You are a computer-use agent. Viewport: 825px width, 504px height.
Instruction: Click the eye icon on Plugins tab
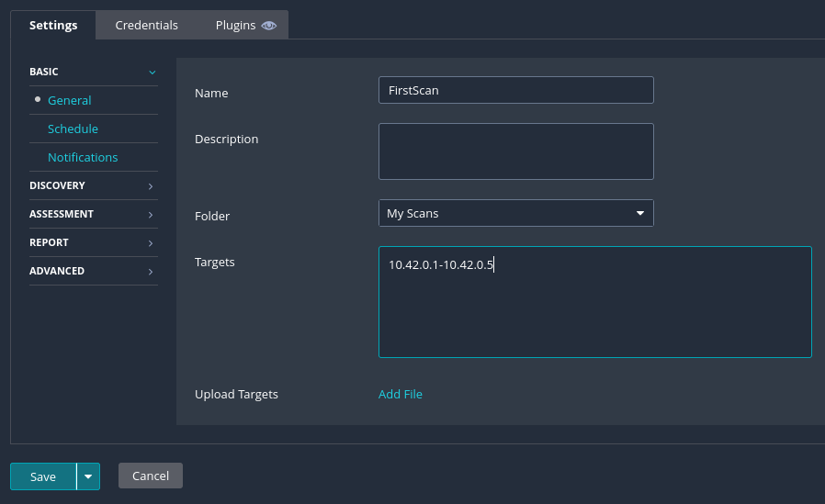pyautogui.click(x=269, y=26)
